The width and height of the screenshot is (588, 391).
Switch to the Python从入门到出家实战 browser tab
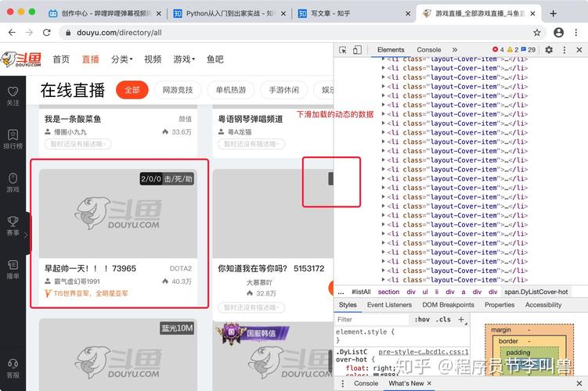pyautogui.click(x=228, y=13)
